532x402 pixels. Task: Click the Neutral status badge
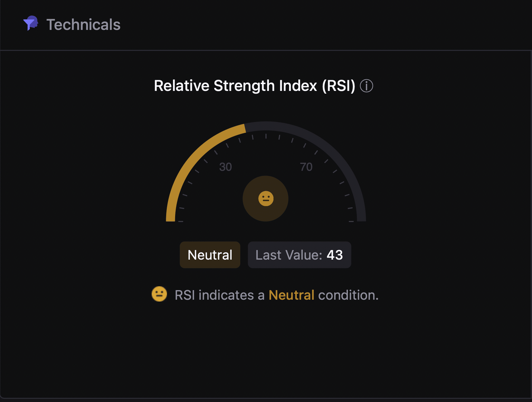point(210,255)
